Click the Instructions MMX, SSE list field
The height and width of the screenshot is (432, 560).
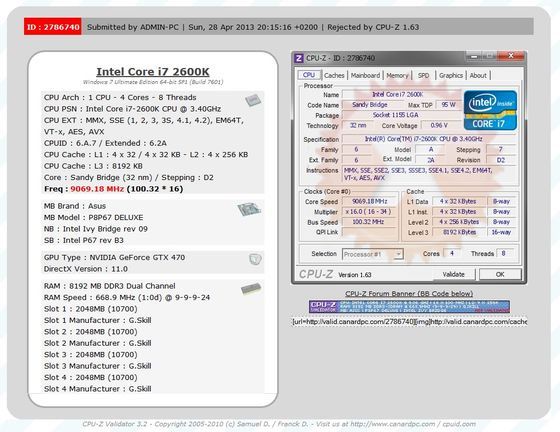(430, 174)
